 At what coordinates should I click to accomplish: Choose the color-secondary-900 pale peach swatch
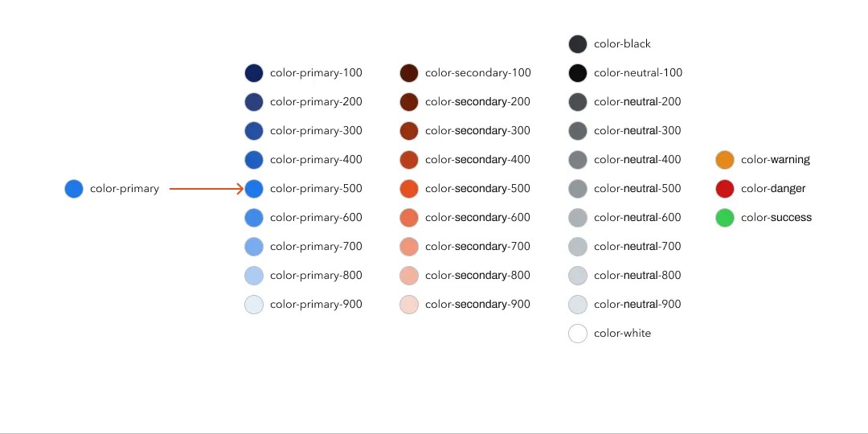tap(409, 305)
